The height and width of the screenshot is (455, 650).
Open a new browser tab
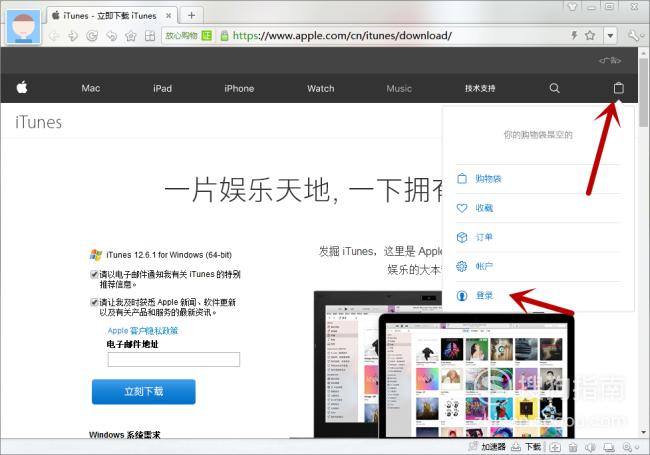(191, 15)
